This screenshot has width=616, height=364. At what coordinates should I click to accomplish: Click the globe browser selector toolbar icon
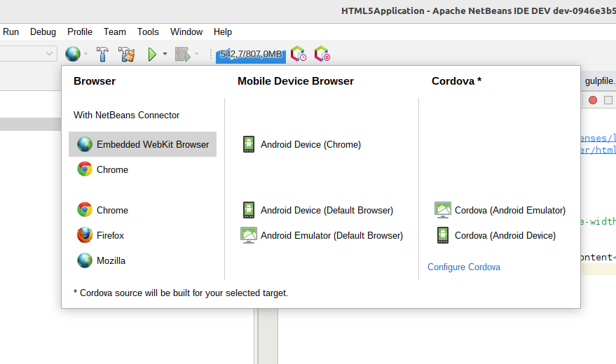tap(73, 54)
